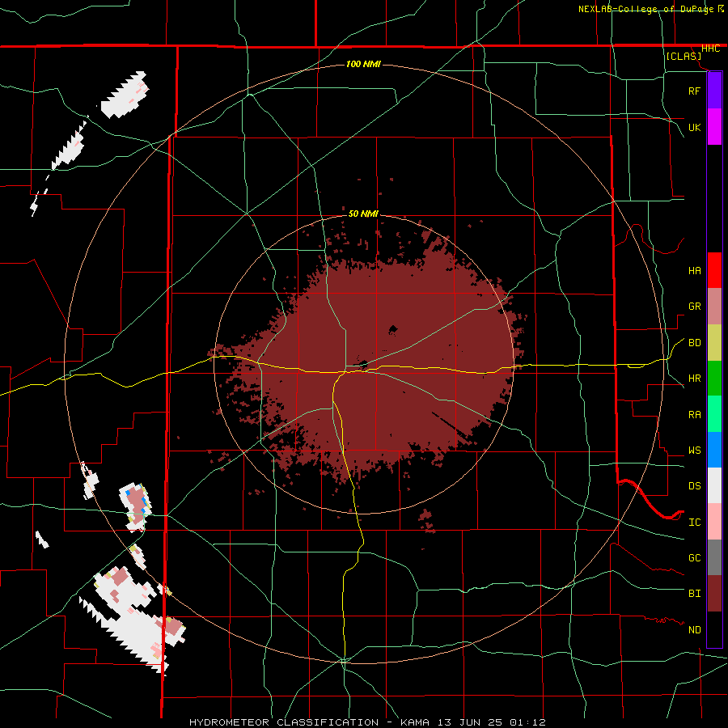Click the BD yellow-olive legend swatch
Screen dimensions: 728x728
714,343
